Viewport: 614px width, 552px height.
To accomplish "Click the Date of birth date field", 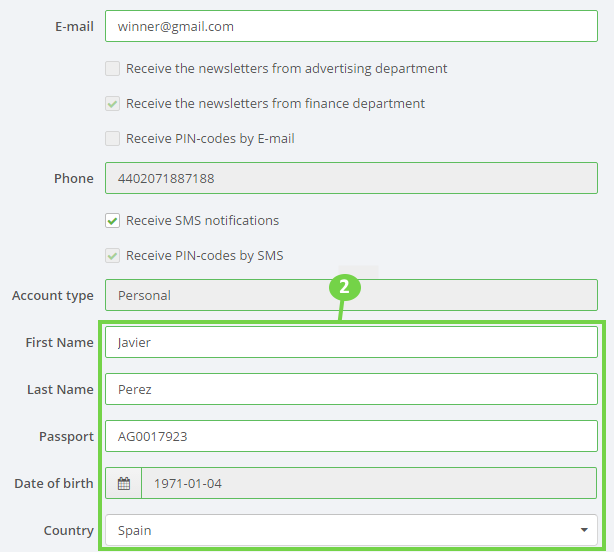I will pos(368,484).
